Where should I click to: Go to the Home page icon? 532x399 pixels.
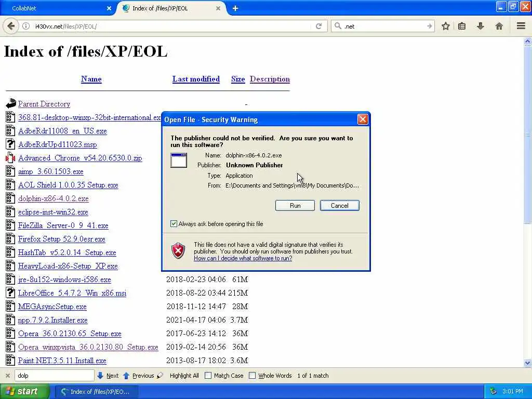point(499,26)
